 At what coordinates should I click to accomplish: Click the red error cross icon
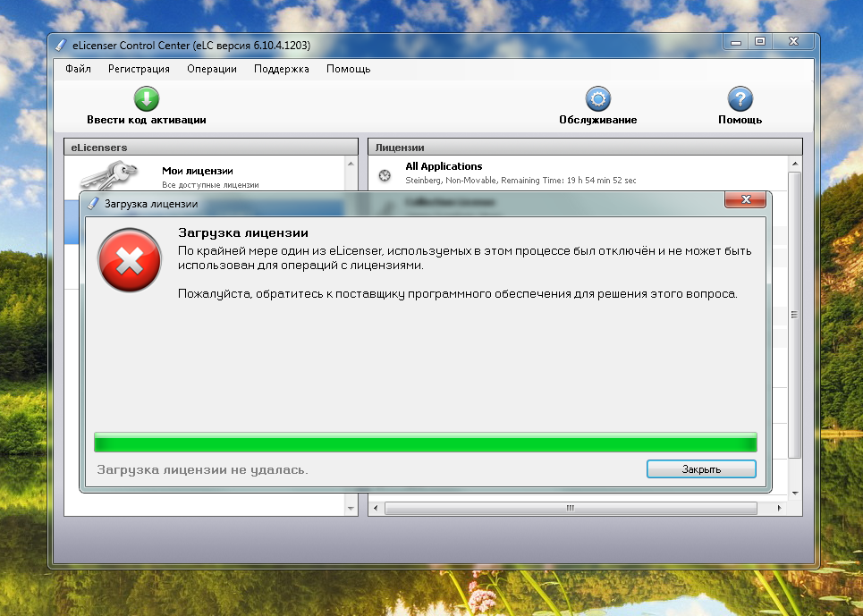coord(130,259)
